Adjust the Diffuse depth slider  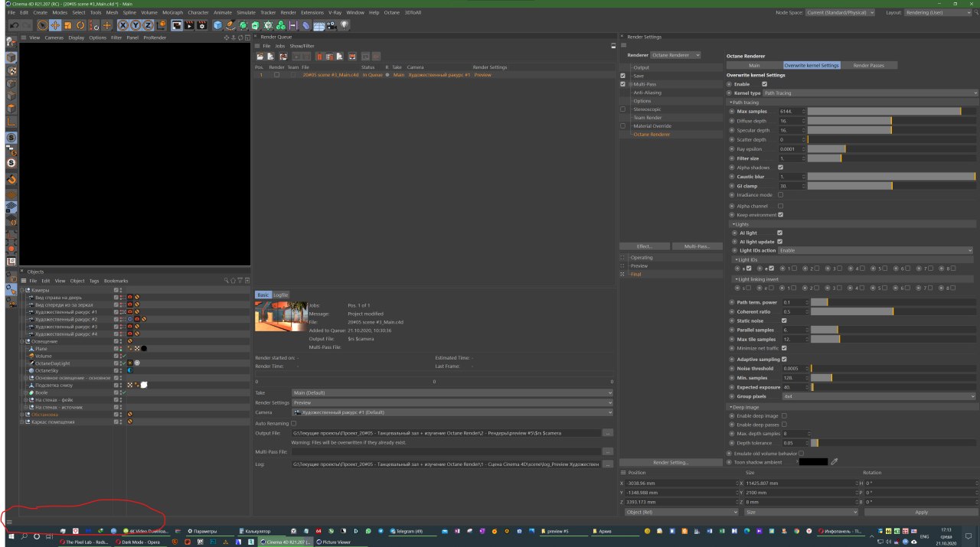892,121
